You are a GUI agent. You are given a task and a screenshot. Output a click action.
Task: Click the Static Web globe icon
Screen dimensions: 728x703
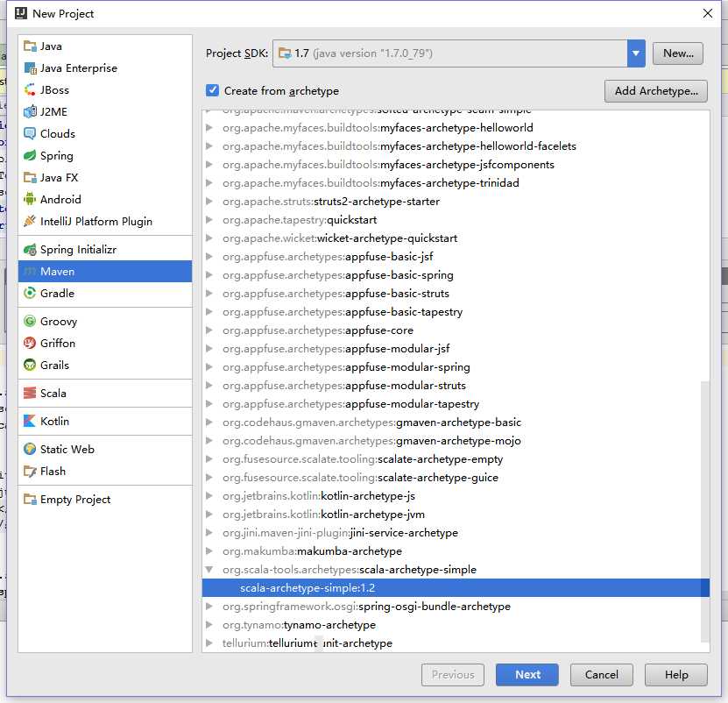tap(30, 450)
